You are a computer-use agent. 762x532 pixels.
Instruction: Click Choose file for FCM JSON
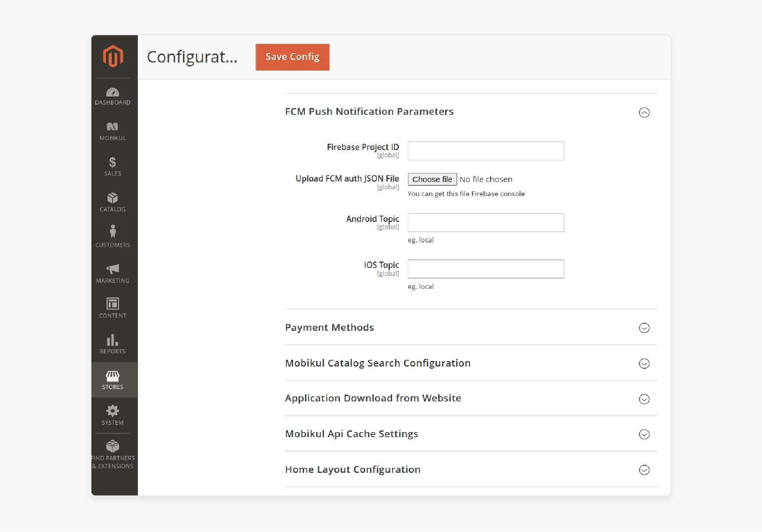[x=432, y=179]
